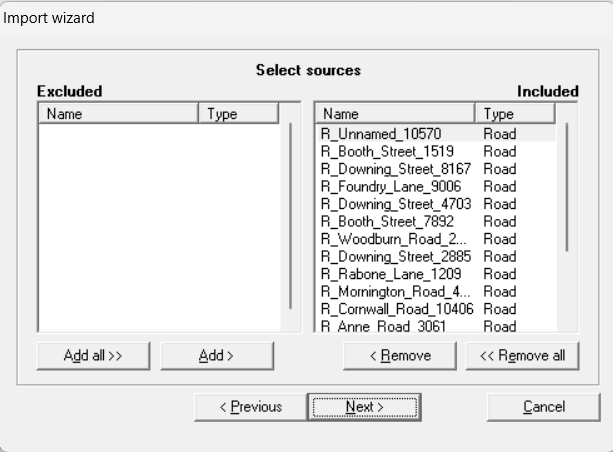
Task: Click the Next button
Action: tap(364, 407)
